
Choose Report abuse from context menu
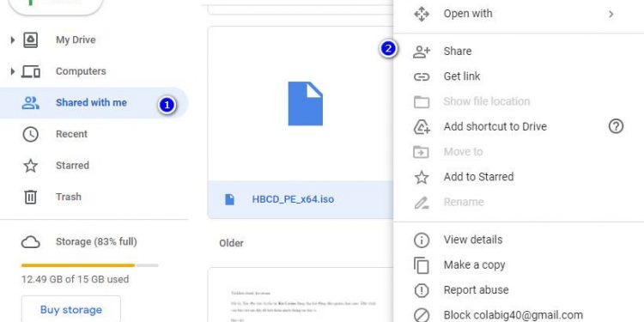pyautogui.click(x=476, y=290)
